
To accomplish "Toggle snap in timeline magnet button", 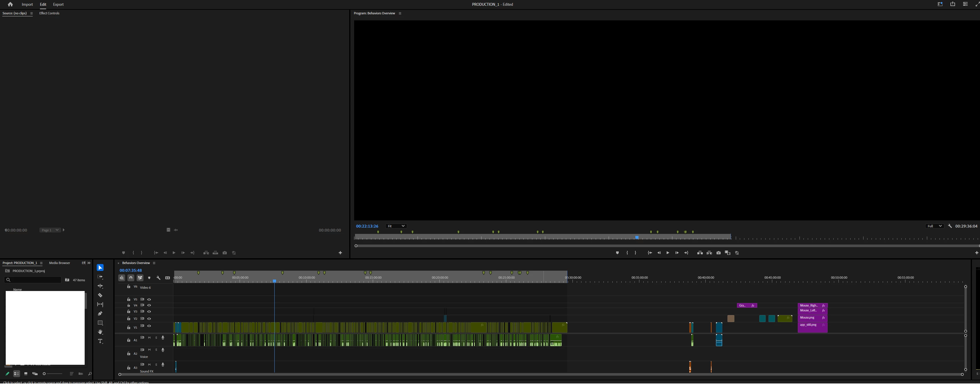I will [x=131, y=278].
